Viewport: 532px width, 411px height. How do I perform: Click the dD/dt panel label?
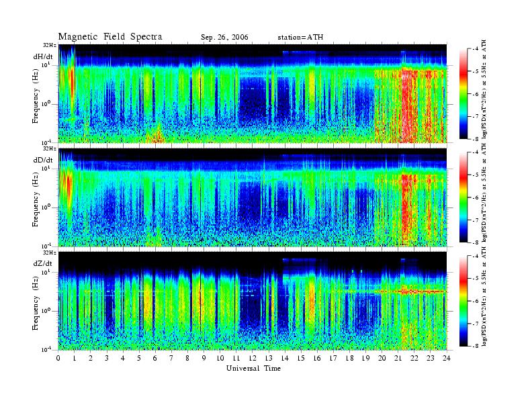(x=43, y=160)
